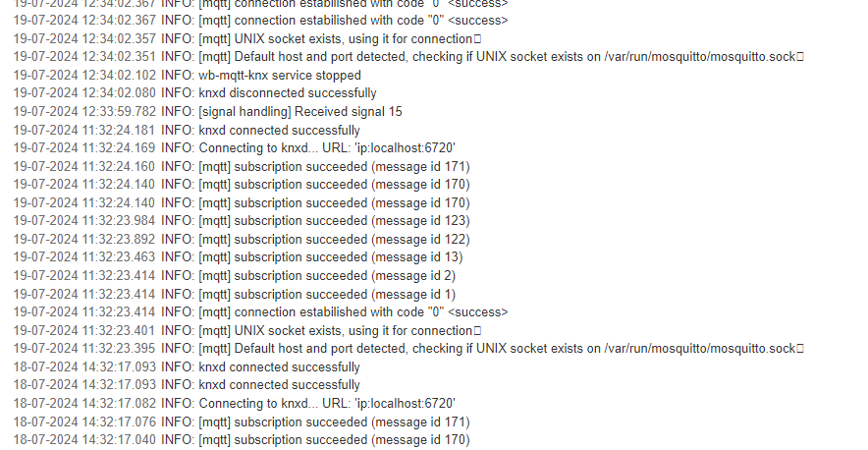Click the 11:32:23.414 connection established success line
This screenshot has height=450, width=868.
pos(261,312)
